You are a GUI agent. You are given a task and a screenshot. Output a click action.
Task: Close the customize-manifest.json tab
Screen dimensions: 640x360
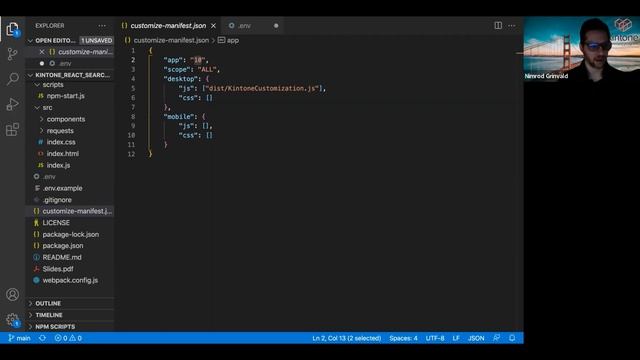pos(213,26)
